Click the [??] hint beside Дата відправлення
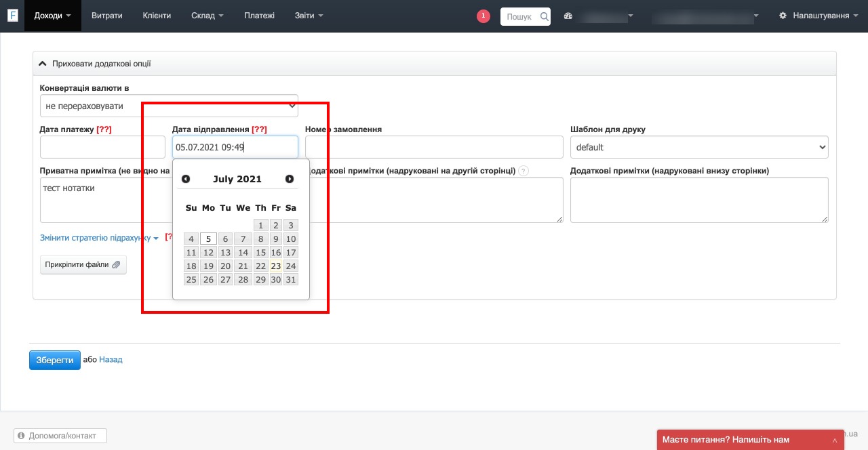 [259, 129]
